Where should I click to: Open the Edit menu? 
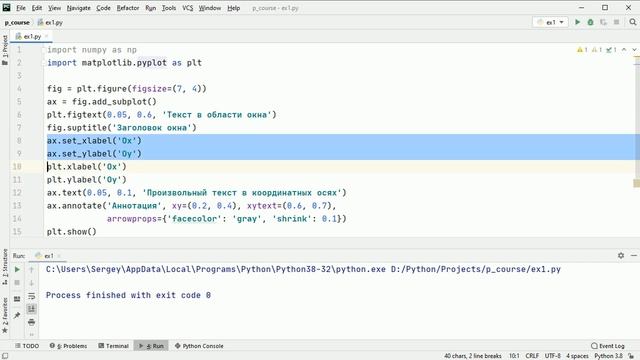[37, 8]
